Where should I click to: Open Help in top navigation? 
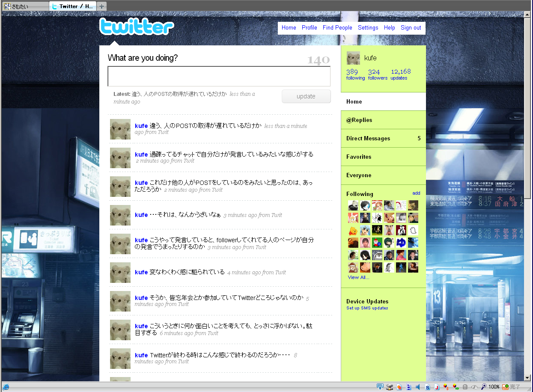pos(390,27)
